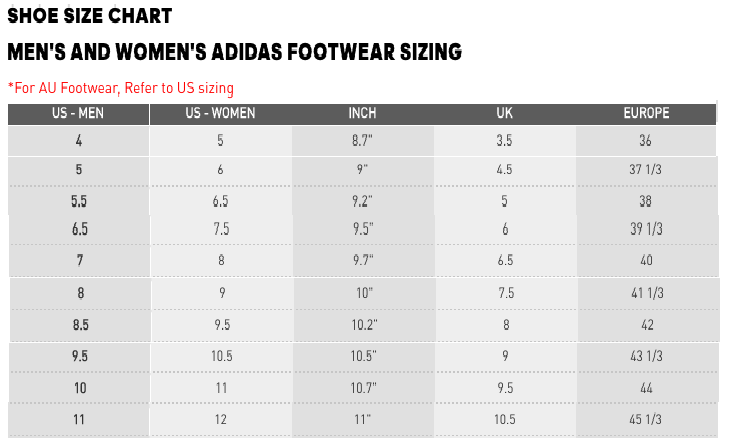Select US men's size 11 cell
This screenshot has height=440, width=734.
coord(79,421)
